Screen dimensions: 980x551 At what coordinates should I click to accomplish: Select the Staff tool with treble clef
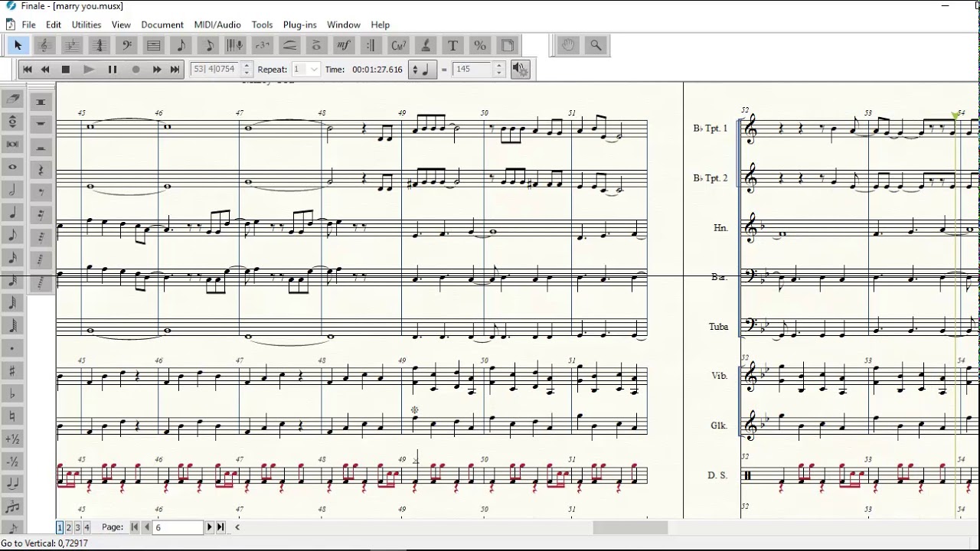pos(45,45)
